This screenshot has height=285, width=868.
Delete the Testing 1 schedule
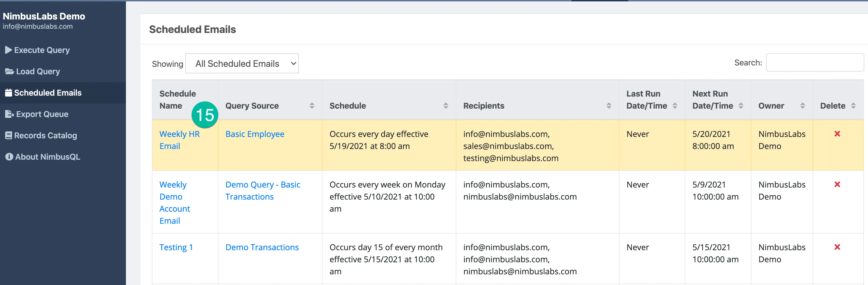(837, 247)
